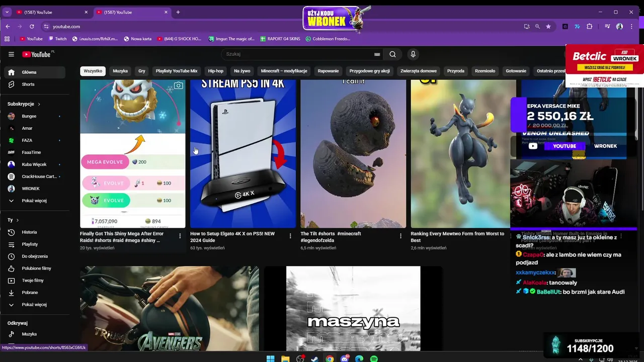Select Zwierzęta domowe chip
The height and width of the screenshot is (362, 644).
[419, 71]
